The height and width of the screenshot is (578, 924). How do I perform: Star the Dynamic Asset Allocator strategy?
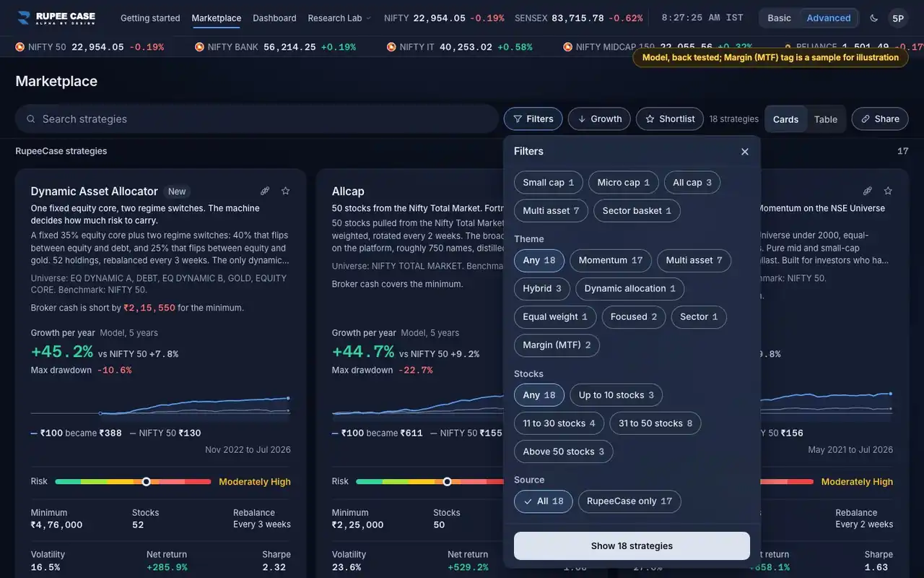(x=285, y=191)
